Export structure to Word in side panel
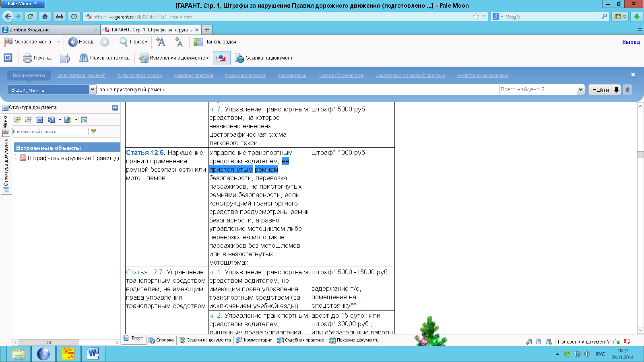This screenshot has height=362, width=644. coord(40,120)
